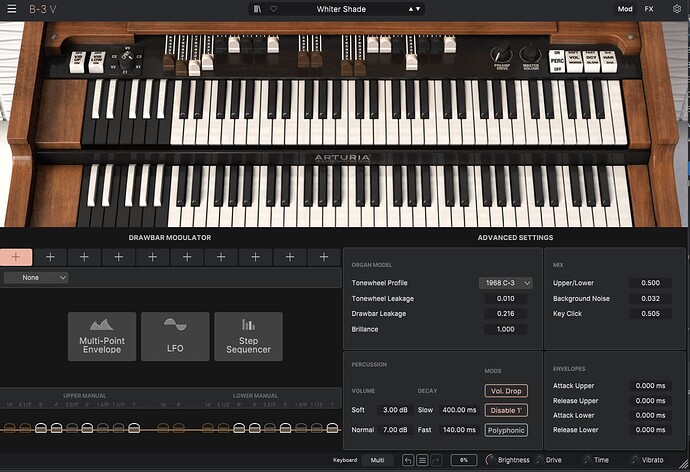
Task: Select next preset with down arrow
Action: click(x=418, y=9)
